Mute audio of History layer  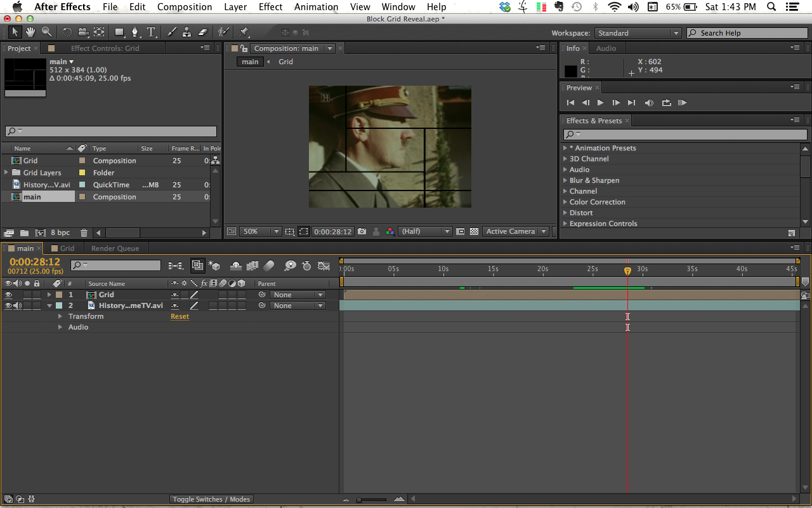[x=18, y=305]
